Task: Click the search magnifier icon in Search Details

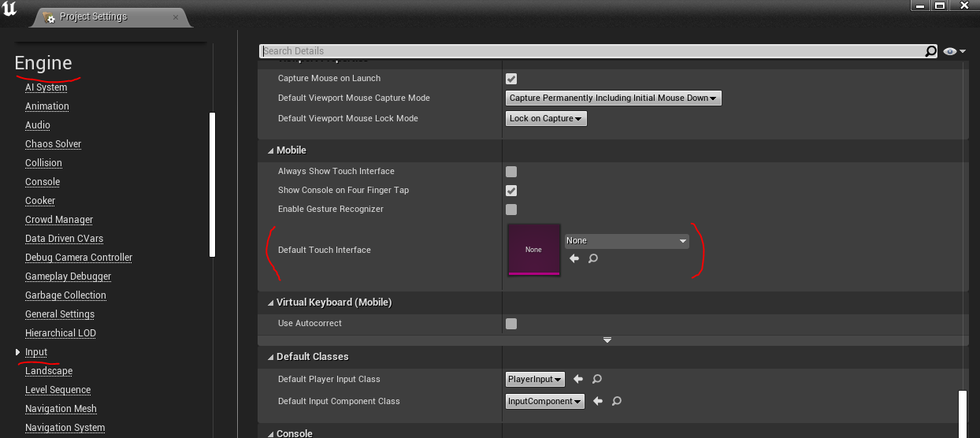Action: point(931,51)
